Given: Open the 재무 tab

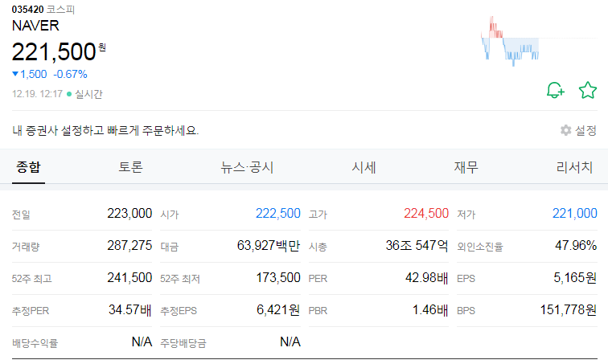Looking at the screenshot, I should tap(466, 167).
